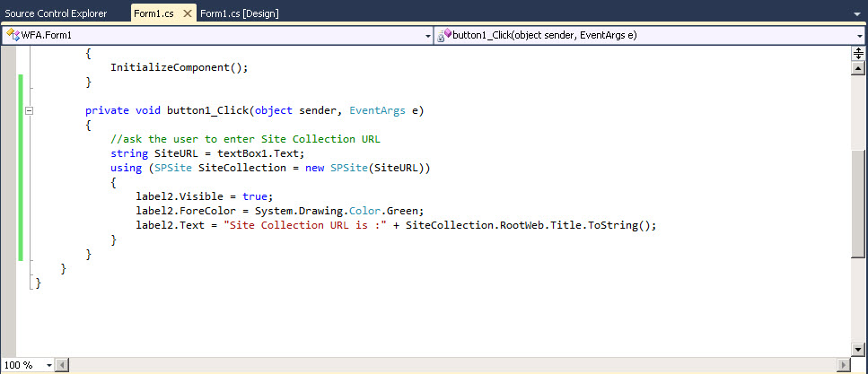Click the InitializeComponent(); call
The image size is (868, 374).
tap(180, 67)
